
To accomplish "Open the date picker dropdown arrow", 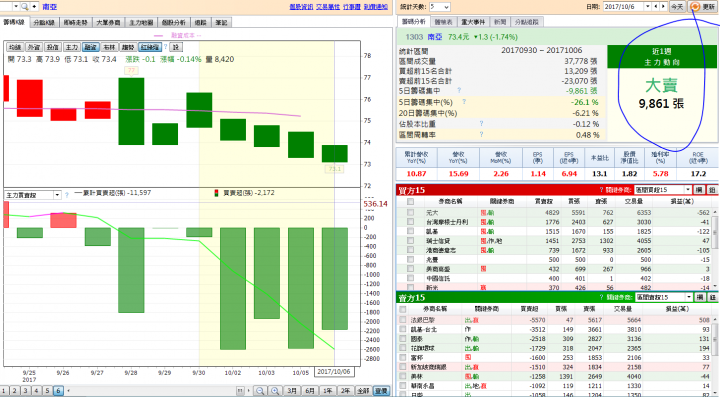I will point(647,6).
